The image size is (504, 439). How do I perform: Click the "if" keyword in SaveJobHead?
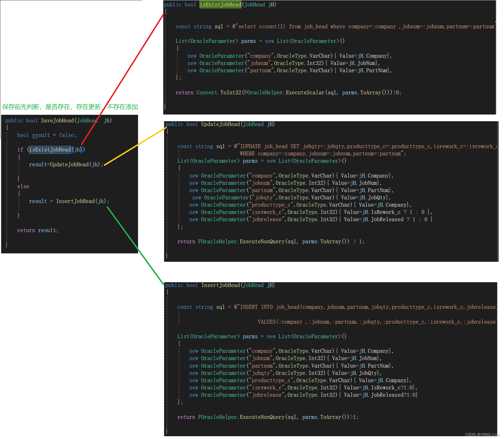(x=20, y=150)
